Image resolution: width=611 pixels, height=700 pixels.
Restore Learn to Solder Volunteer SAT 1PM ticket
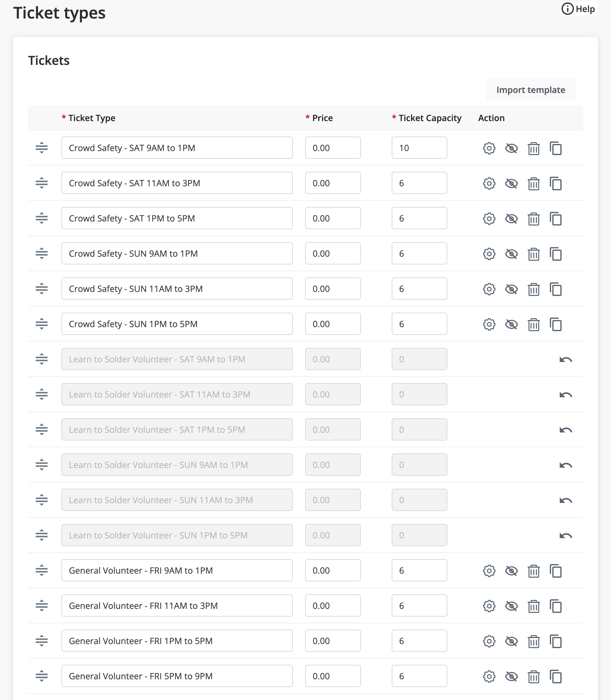pos(566,430)
